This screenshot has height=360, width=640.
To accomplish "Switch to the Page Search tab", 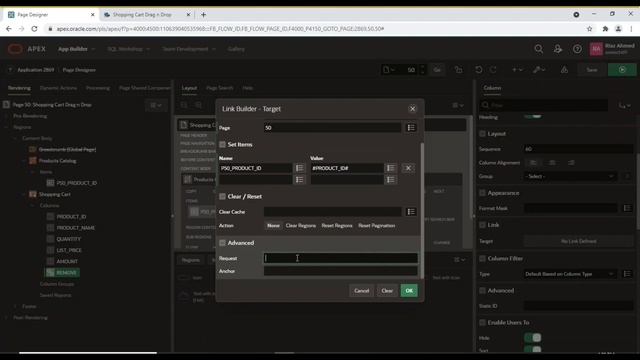I will coord(220,88).
